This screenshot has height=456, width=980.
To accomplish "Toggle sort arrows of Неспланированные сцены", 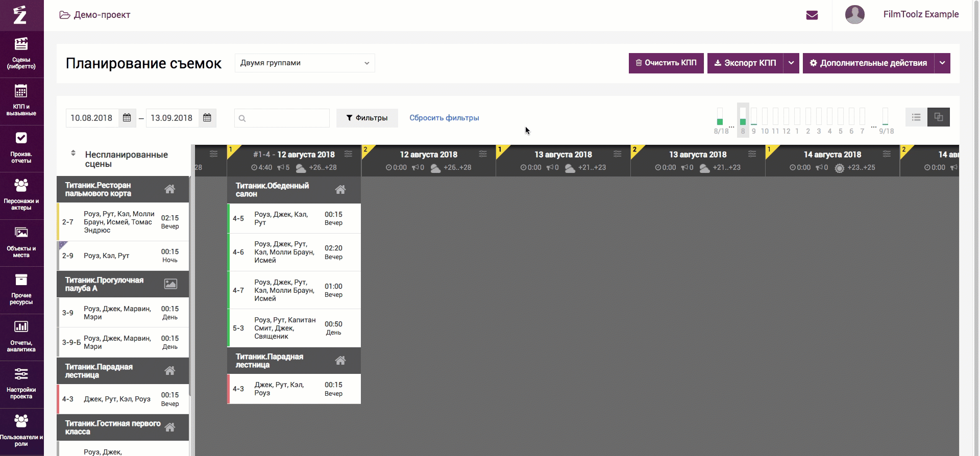I will coord(73,153).
